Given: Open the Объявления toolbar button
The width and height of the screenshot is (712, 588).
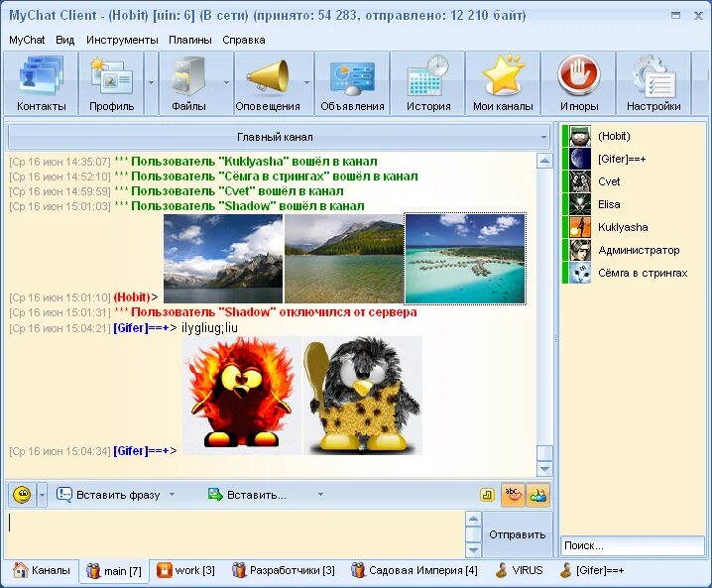Looking at the screenshot, I should 352,83.
